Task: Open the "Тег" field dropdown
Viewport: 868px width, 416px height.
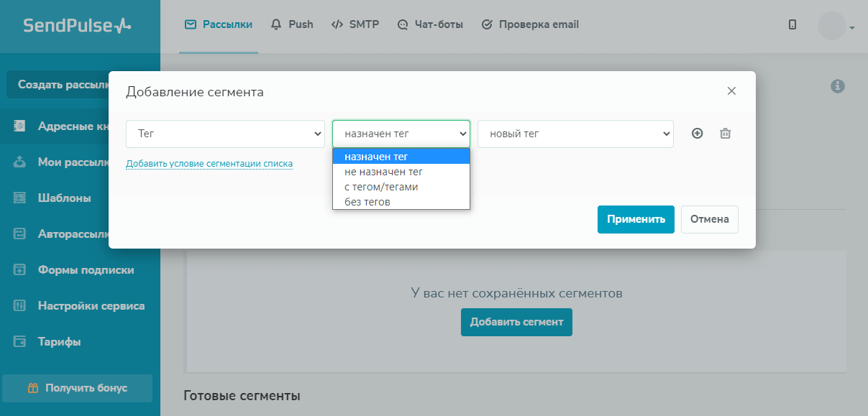Action: coord(225,134)
